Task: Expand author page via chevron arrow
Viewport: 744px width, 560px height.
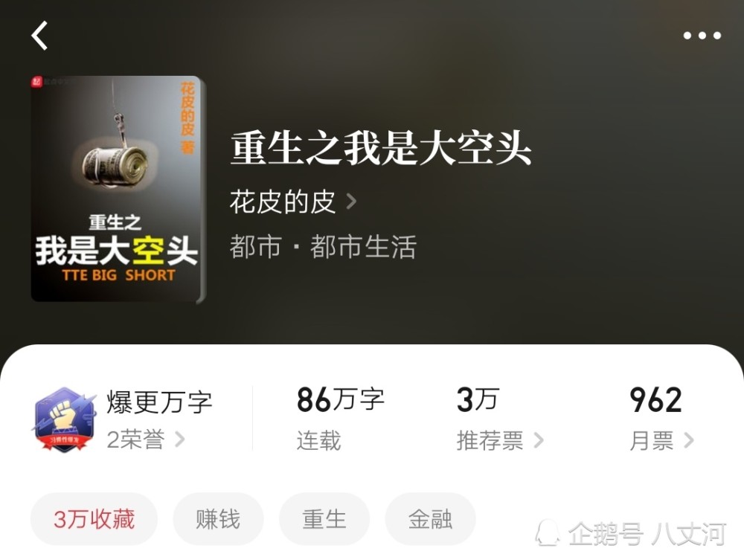Action: 351,202
